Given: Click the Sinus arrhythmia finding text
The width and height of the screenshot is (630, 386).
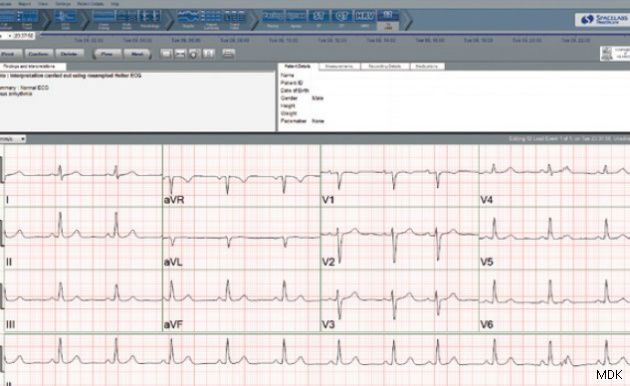Looking at the screenshot, I should [16, 94].
